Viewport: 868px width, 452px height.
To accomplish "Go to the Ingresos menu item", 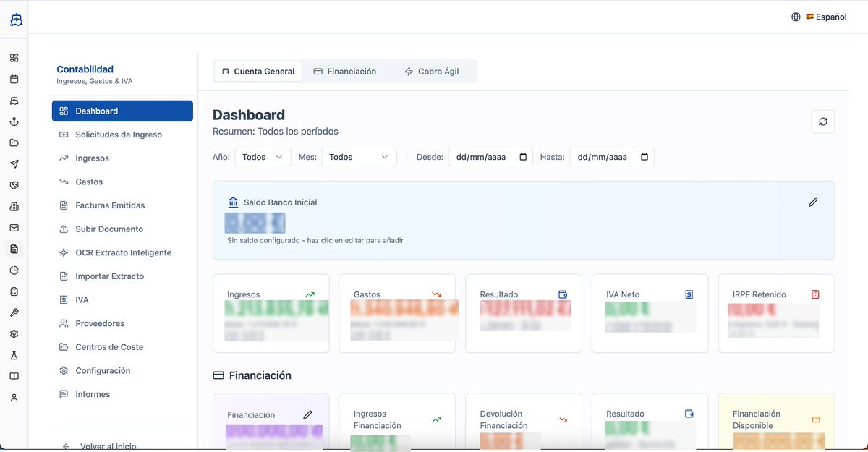I will point(122,158).
